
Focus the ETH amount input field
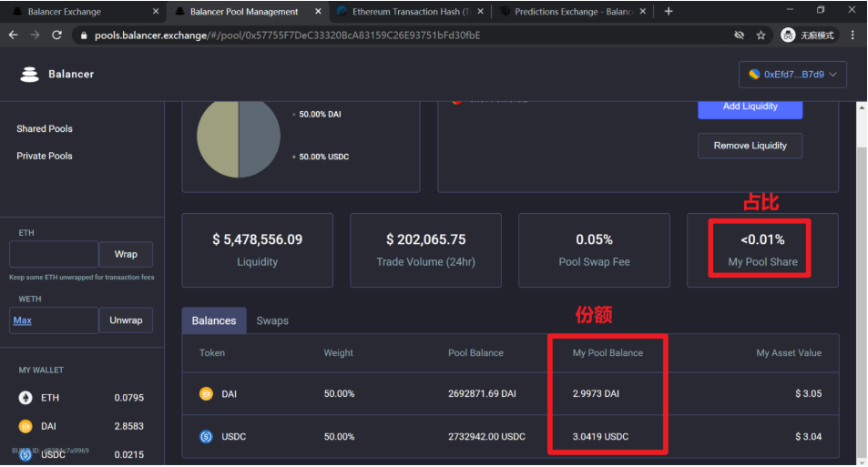click(54, 254)
